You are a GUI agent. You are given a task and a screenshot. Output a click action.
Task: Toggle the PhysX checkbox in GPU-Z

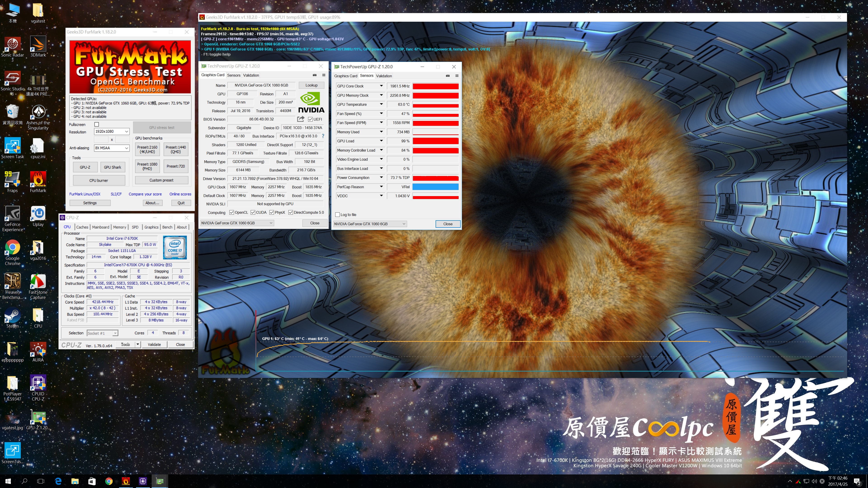[x=271, y=213]
